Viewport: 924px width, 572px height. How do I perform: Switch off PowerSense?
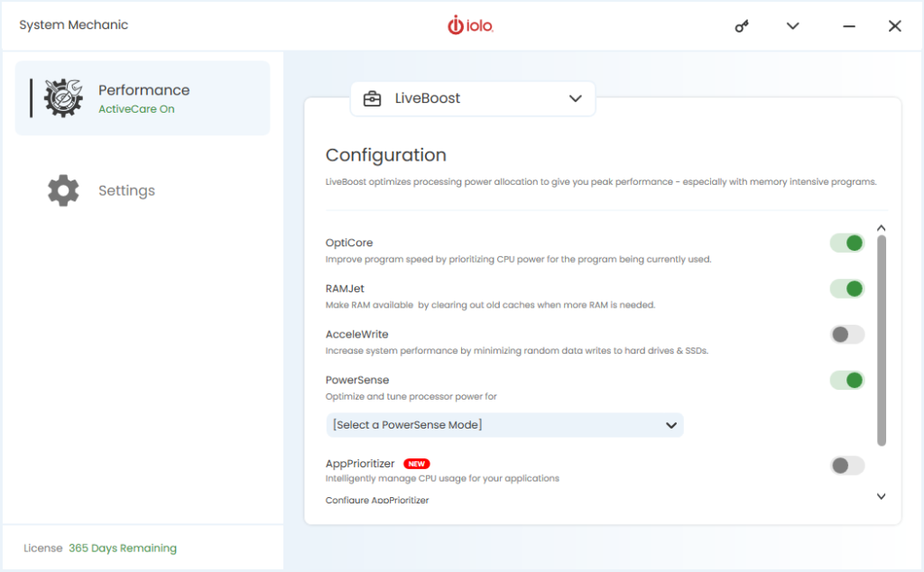pyautogui.click(x=846, y=380)
